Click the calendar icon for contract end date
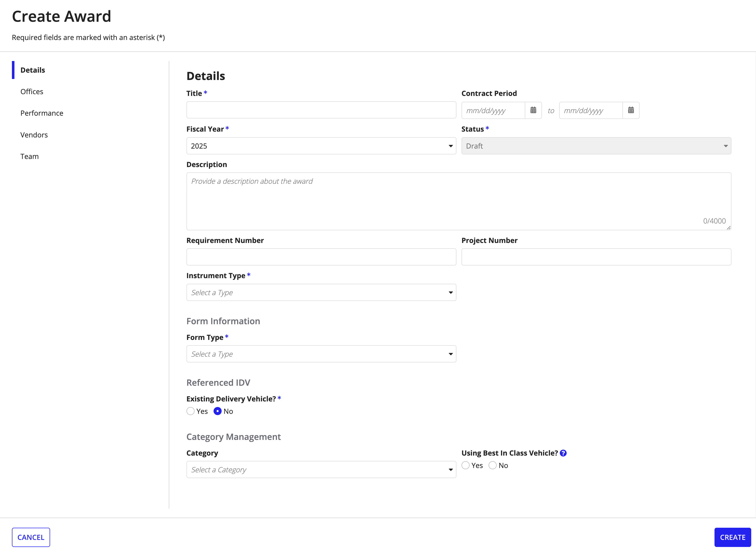Screen dimensions: 756x550 tap(631, 110)
